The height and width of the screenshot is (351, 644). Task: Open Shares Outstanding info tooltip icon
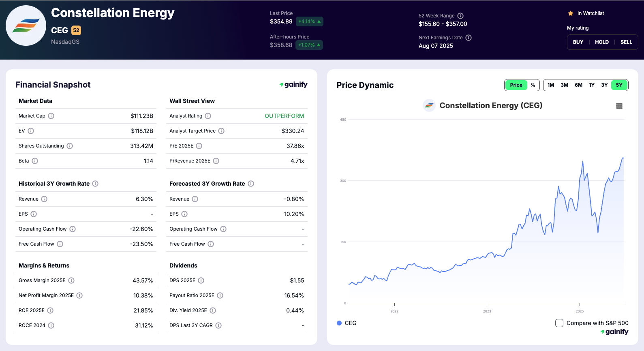coord(70,146)
